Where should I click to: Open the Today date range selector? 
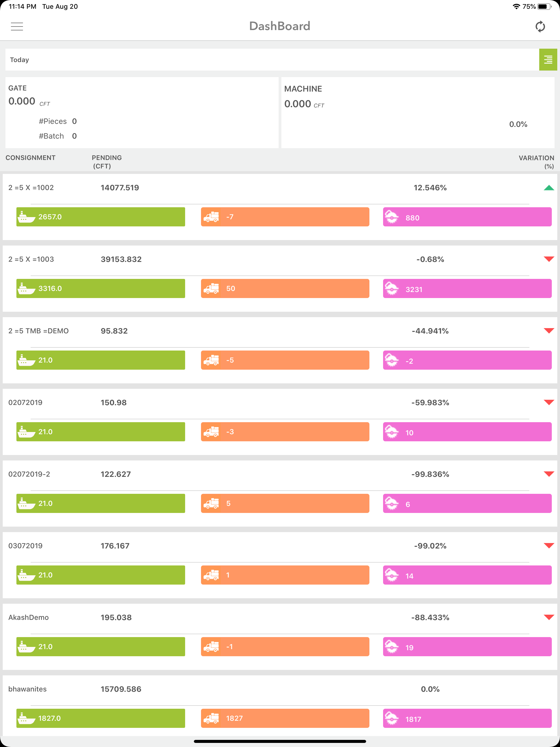pyautogui.click(x=272, y=59)
